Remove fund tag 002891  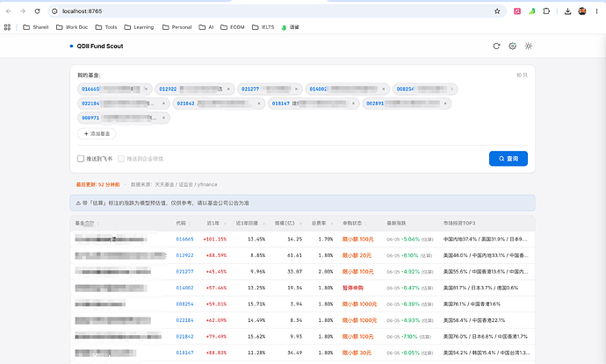[x=445, y=103]
